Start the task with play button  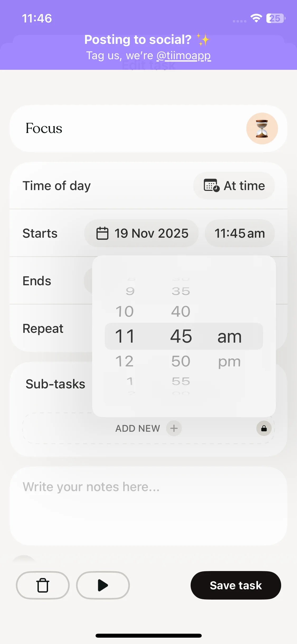[103, 585]
